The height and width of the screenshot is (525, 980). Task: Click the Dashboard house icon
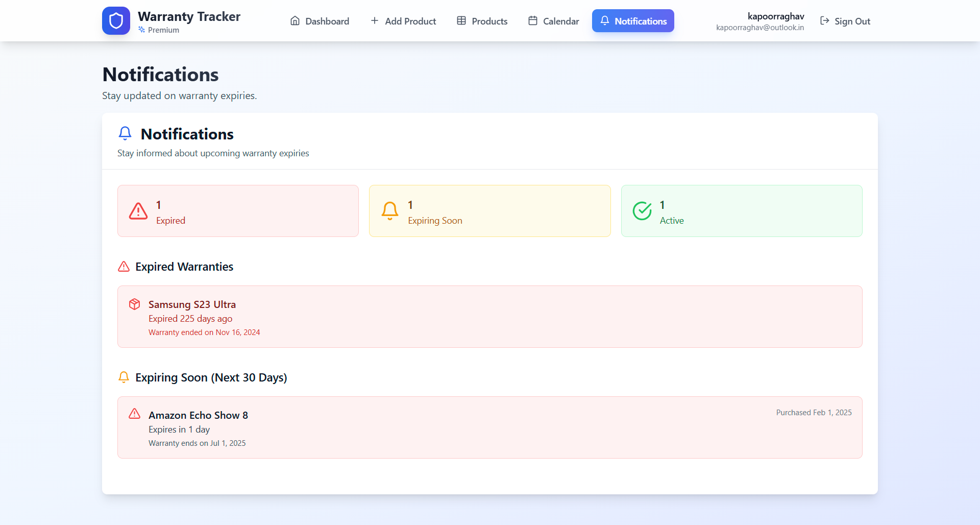[x=295, y=21]
